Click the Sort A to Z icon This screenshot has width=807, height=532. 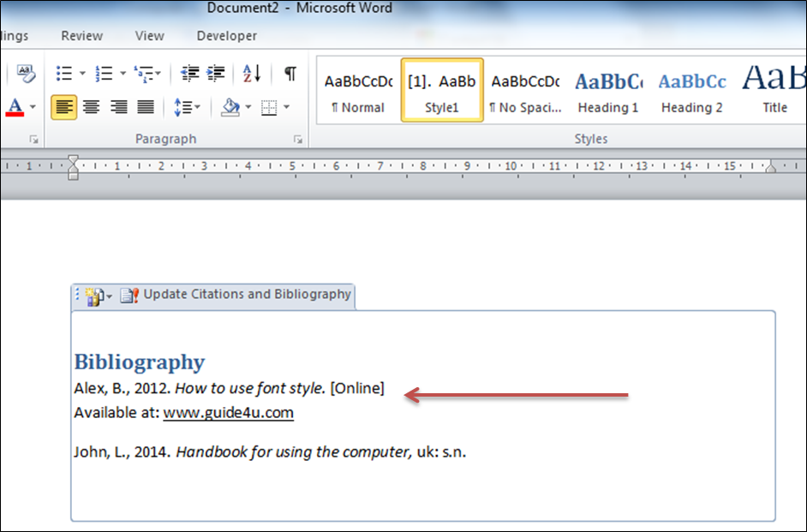(x=252, y=73)
